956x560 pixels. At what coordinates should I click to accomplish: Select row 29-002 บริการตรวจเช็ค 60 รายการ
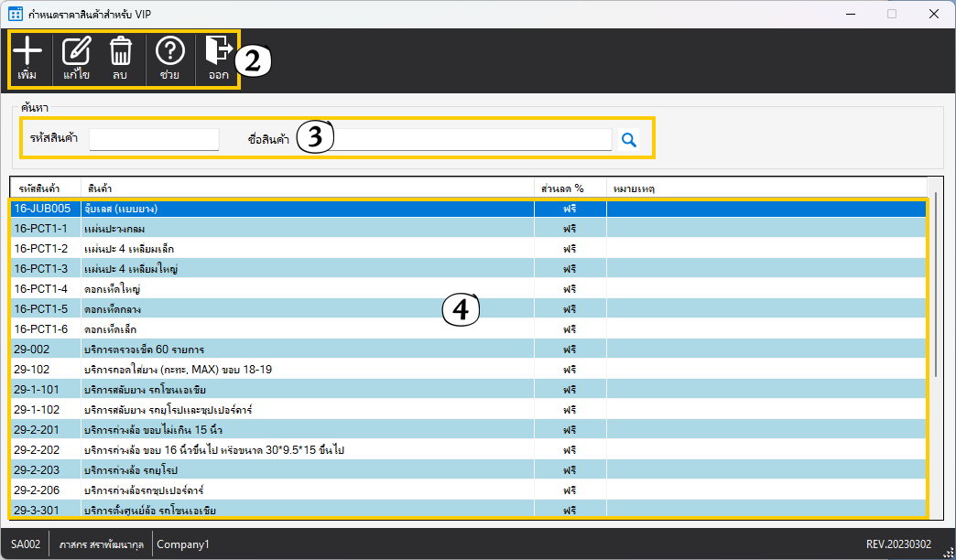pos(275,349)
